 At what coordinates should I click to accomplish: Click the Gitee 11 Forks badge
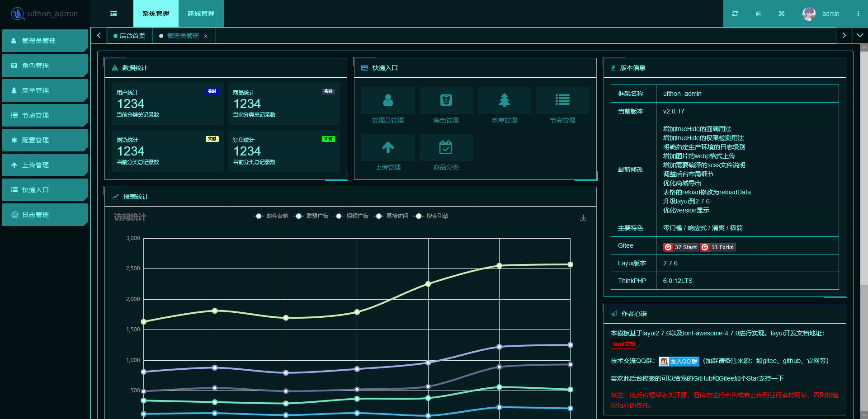click(x=718, y=247)
